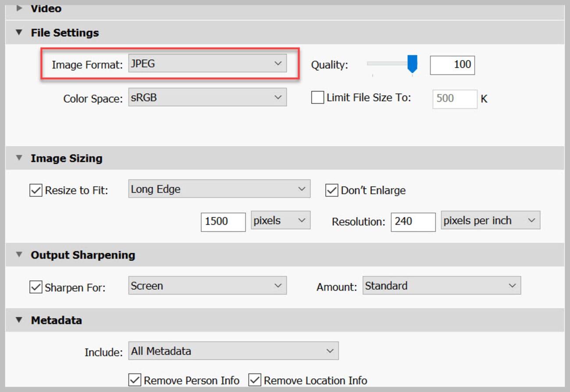Image resolution: width=570 pixels, height=392 pixels.
Task: Uncheck the Resize to Fit checkbox
Action: point(36,191)
